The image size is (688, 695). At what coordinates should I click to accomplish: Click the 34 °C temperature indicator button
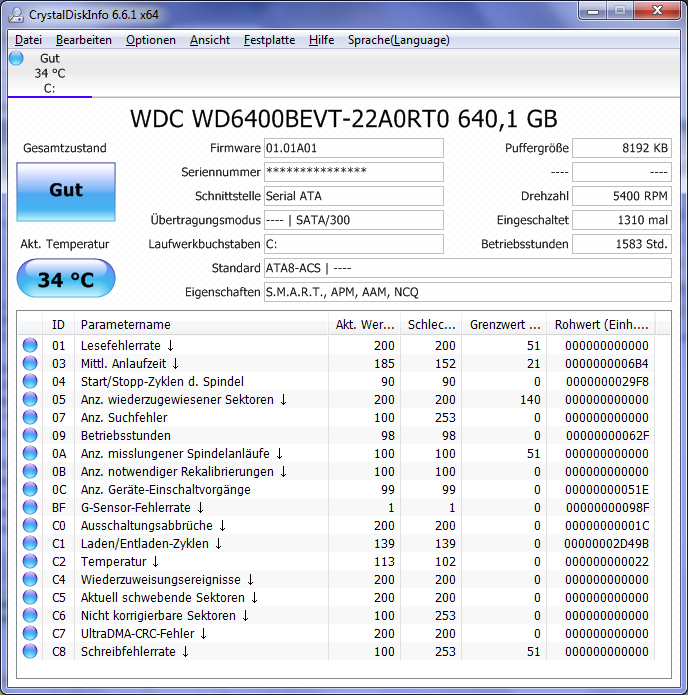click(66, 278)
